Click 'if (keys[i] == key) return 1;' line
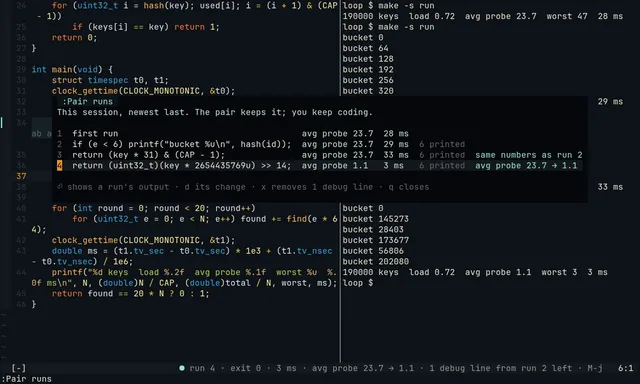640x384 pixels. [146, 27]
